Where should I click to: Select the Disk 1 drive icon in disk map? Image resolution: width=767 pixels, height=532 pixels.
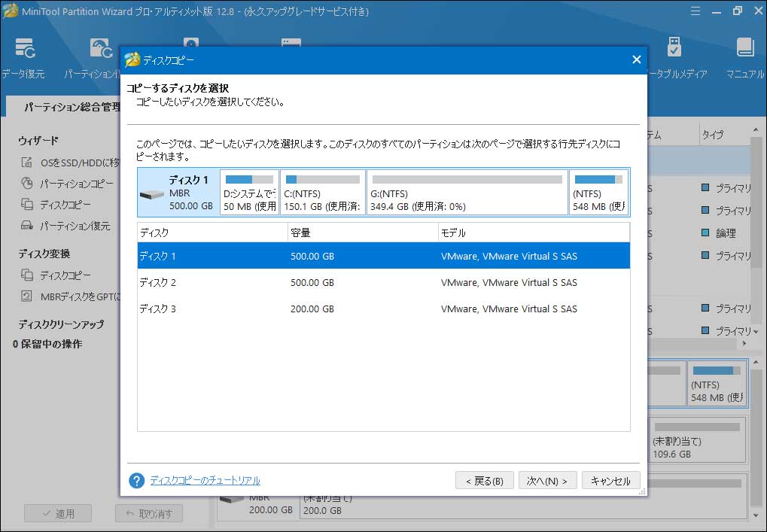click(x=152, y=194)
